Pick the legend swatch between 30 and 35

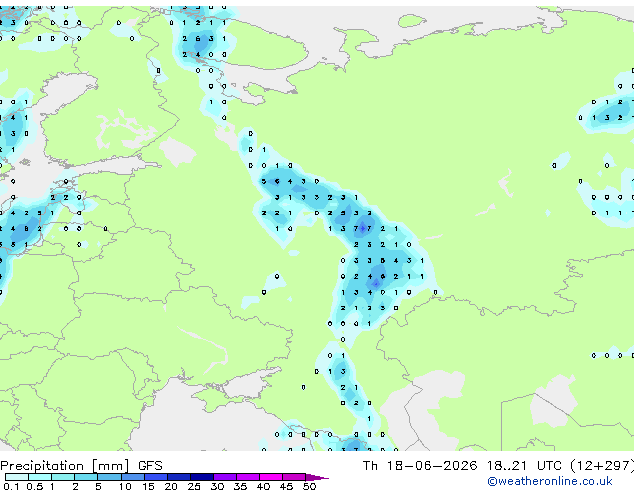pos(225,477)
